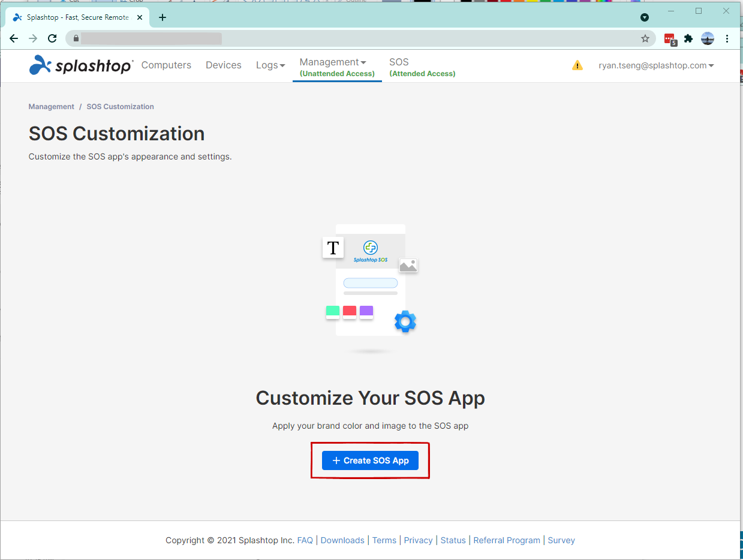Open the Devices navigation item
Screen dimensions: 743x560
coord(224,65)
